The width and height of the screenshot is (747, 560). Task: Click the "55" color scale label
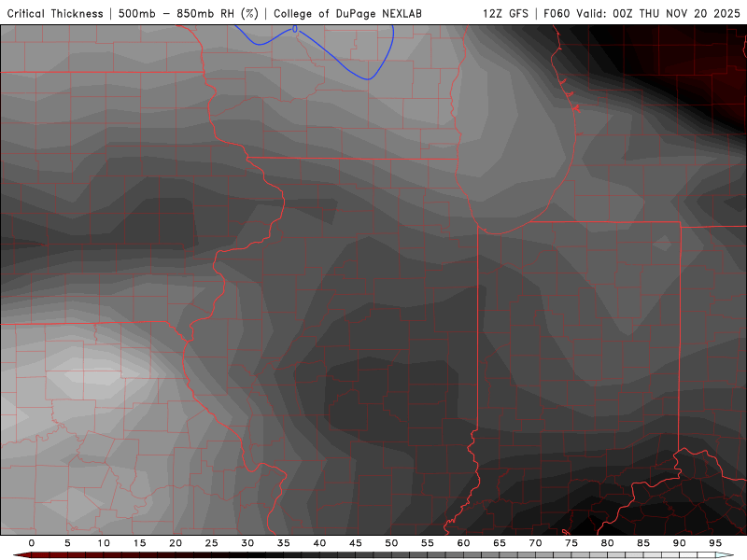[x=428, y=543]
